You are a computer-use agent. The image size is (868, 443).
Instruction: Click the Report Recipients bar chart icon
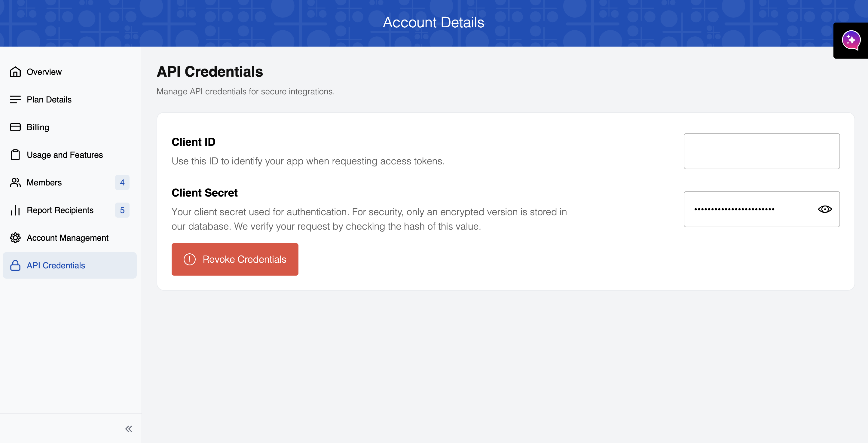[15, 210]
